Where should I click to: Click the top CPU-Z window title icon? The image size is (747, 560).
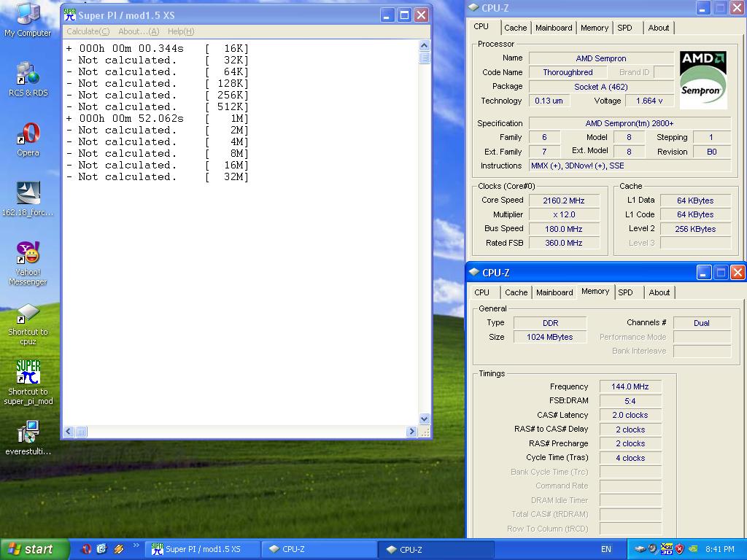point(473,7)
